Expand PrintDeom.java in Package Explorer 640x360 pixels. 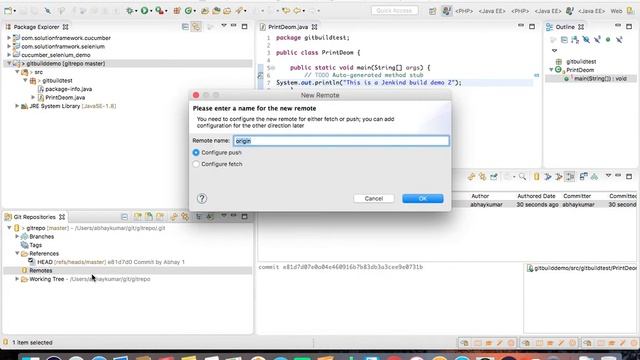[x=33, y=98]
